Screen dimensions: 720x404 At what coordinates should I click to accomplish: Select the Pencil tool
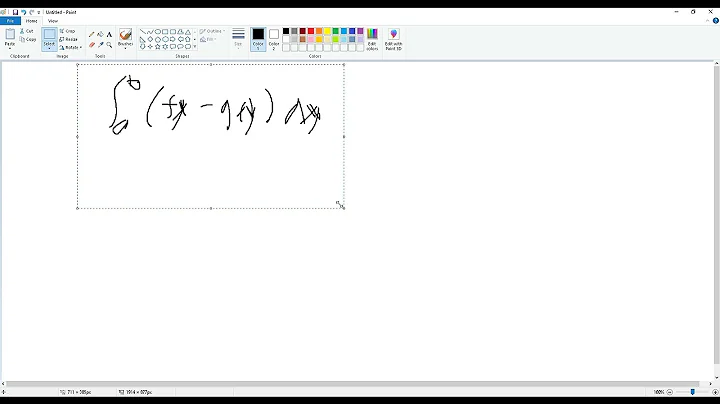[92, 34]
